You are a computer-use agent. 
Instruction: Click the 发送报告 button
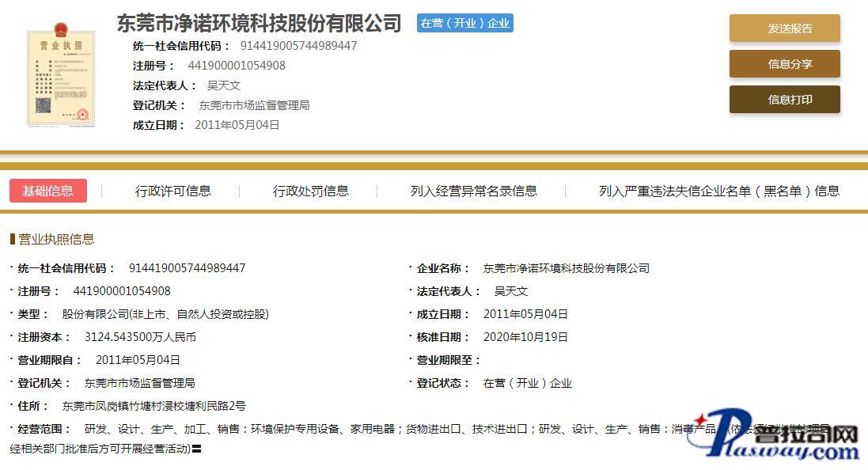click(784, 28)
